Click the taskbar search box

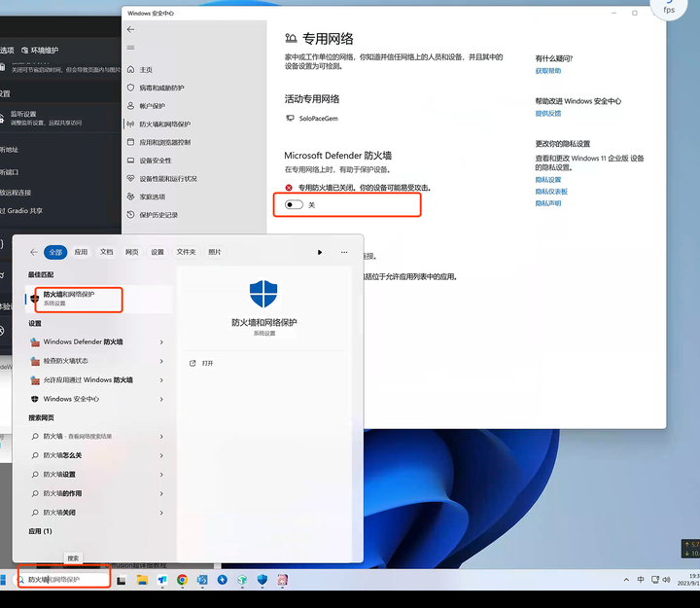click(x=61, y=580)
